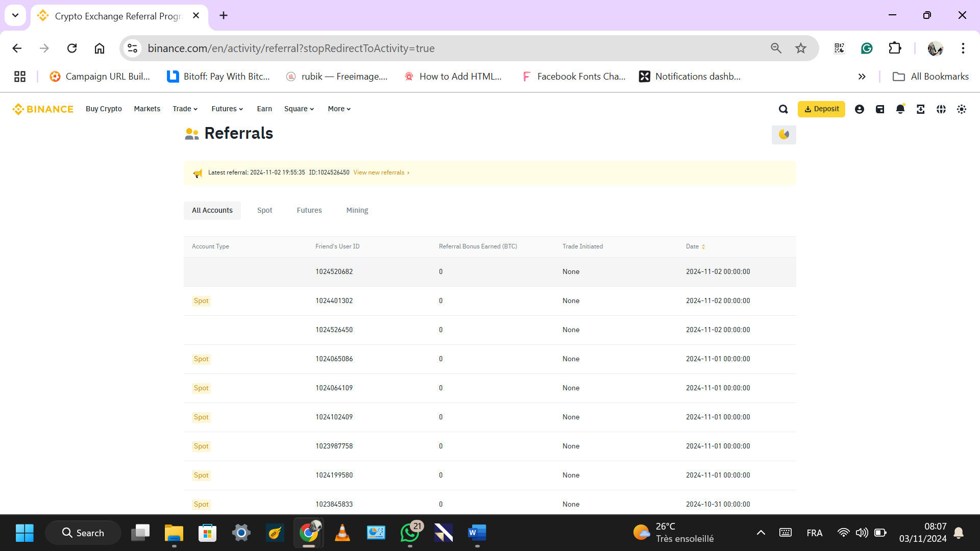Click the app download icon
980x551 pixels.
point(921,109)
